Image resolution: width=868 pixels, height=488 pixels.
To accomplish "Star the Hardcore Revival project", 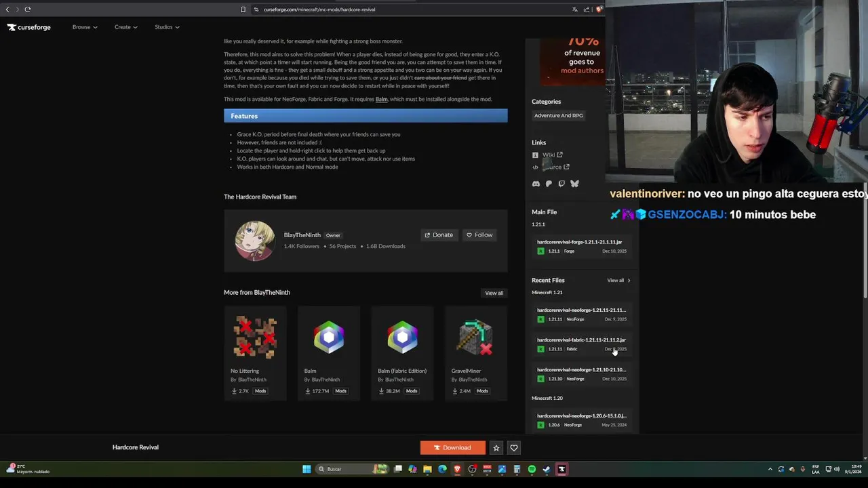I will click(x=496, y=447).
